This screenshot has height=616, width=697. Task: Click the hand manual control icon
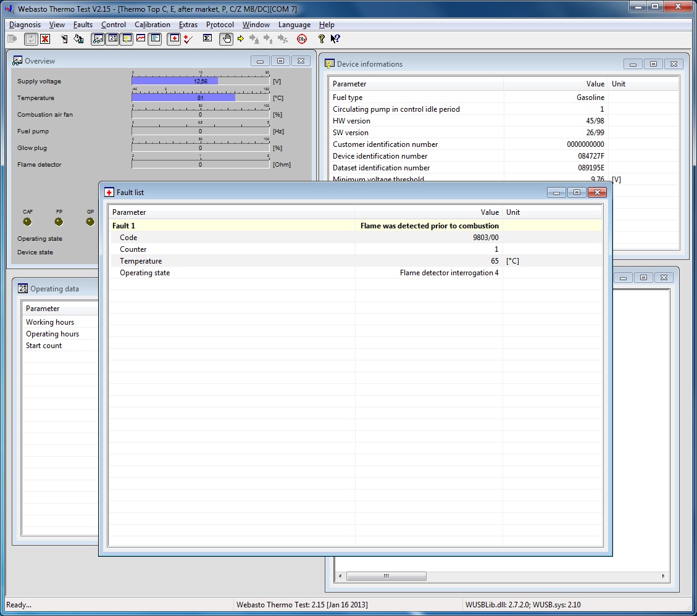click(226, 39)
